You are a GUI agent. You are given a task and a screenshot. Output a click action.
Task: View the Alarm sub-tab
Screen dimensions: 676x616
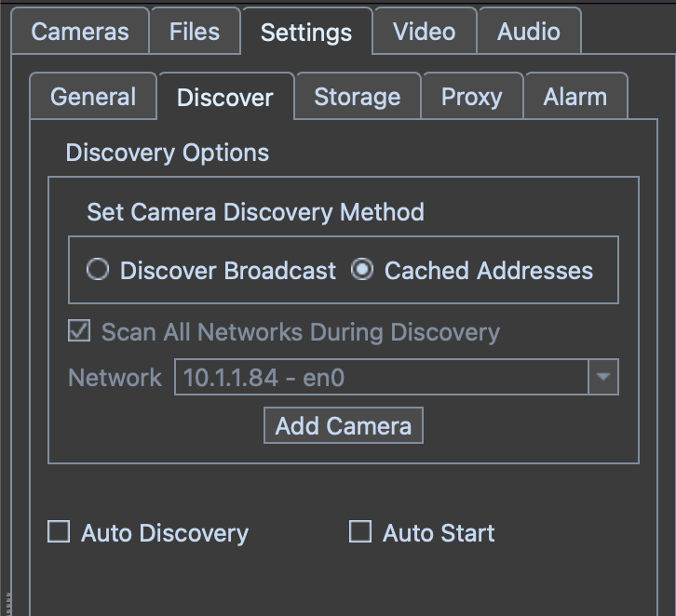(575, 97)
